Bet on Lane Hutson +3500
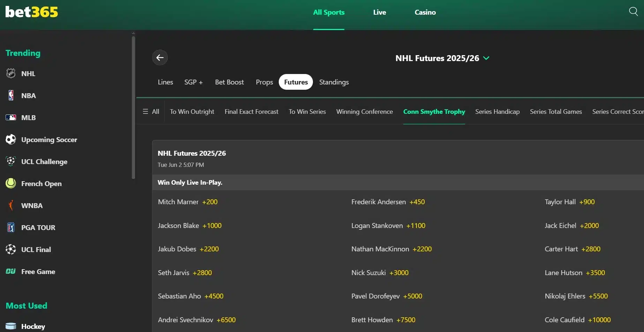The width and height of the screenshot is (644, 332). coord(575,273)
